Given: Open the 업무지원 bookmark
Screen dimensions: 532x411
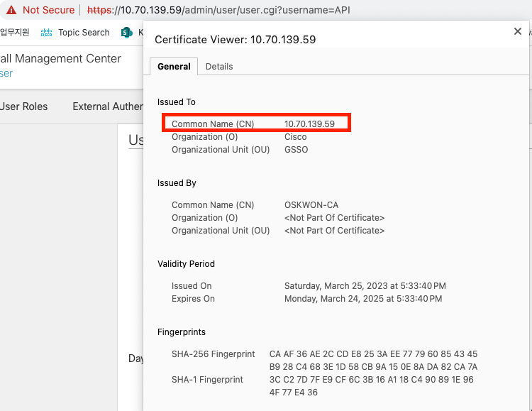Looking at the screenshot, I should 15,32.
